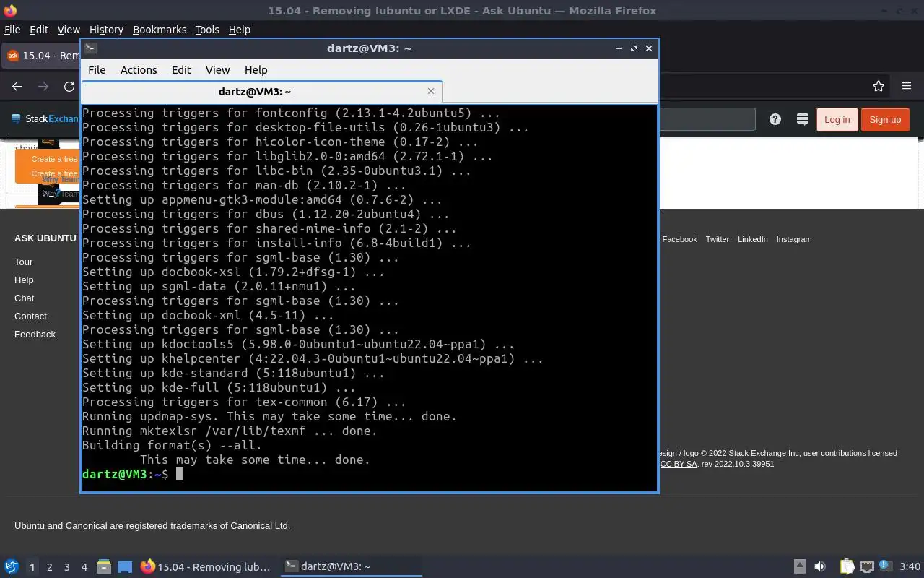Select the dartz@VM3 terminal taskbar entry
The width and height of the screenshot is (924, 578).
coord(351,566)
